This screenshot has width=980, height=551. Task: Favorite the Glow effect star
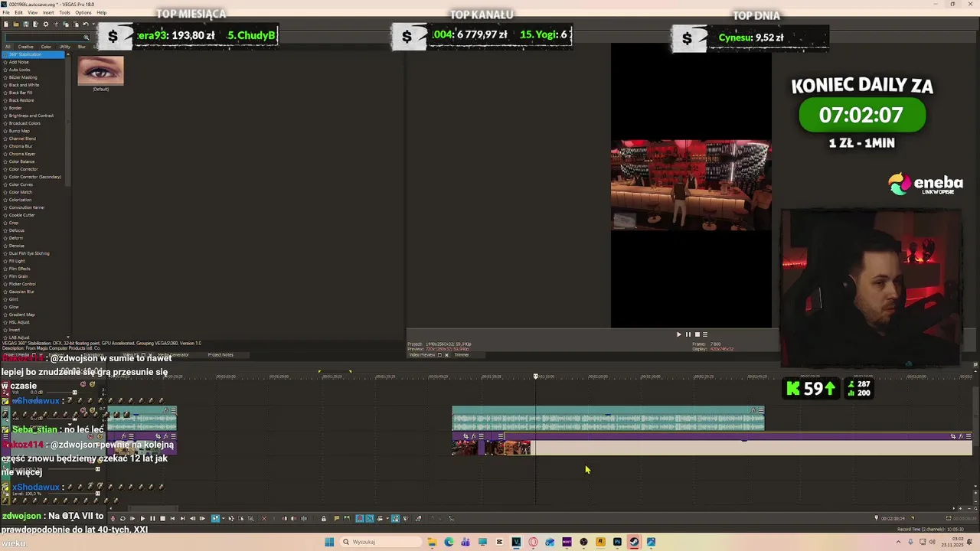click(5, 307)
